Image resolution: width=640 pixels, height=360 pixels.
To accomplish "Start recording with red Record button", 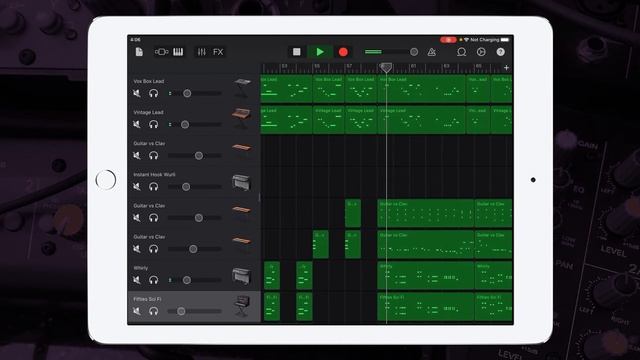I will (x=343, y=52).
